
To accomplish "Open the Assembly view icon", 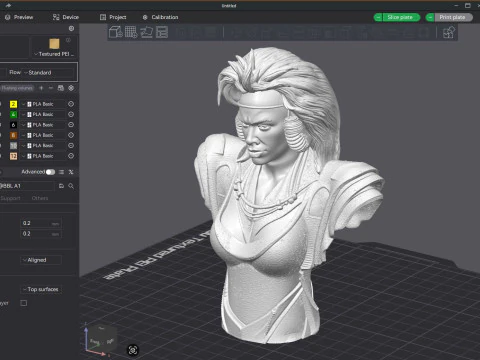I will pyautogui.click(x=448, y=33).
